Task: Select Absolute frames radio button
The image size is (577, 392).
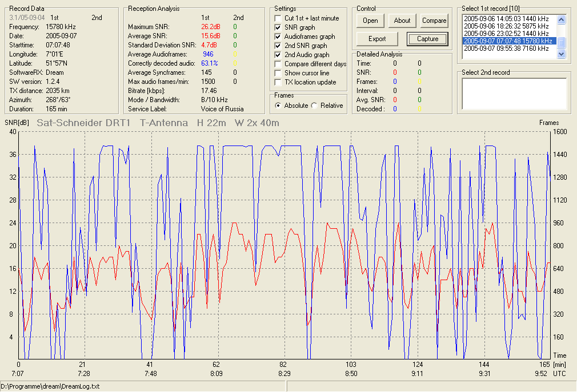Action: pyautogui.click(x=278, y=106)
